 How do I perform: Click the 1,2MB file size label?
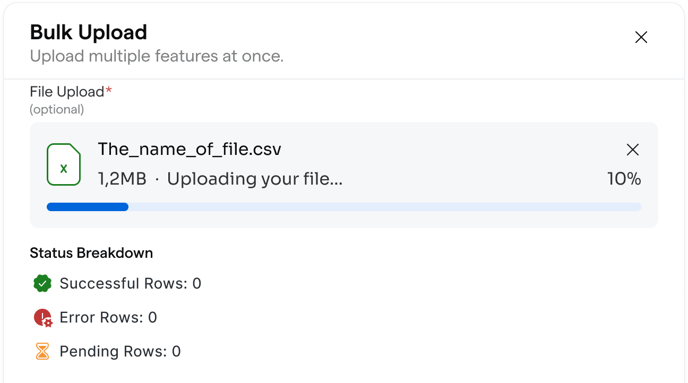pos(122,179)
